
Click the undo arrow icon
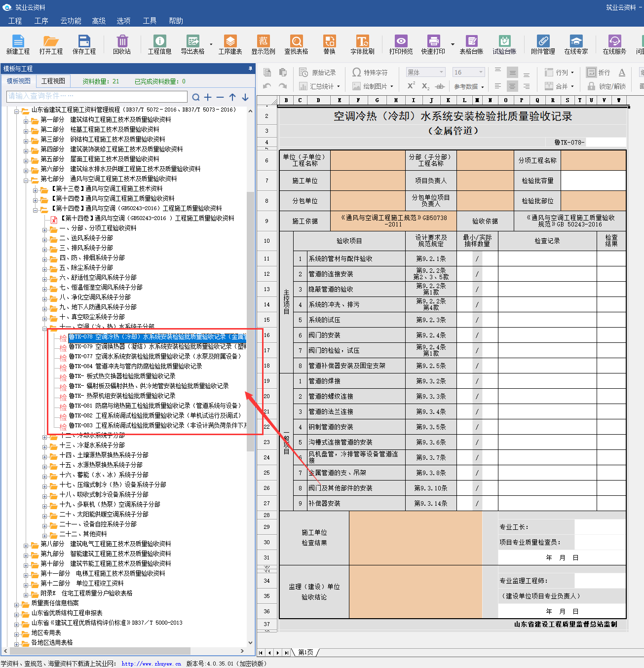pos(267,86)
